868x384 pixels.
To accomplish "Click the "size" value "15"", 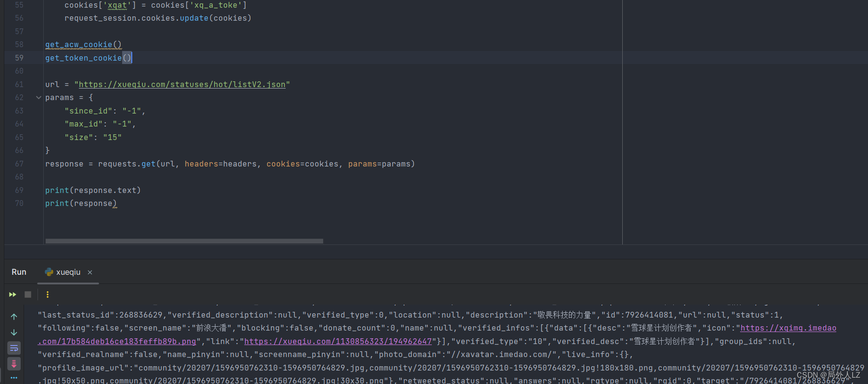I will click(113, 138).
